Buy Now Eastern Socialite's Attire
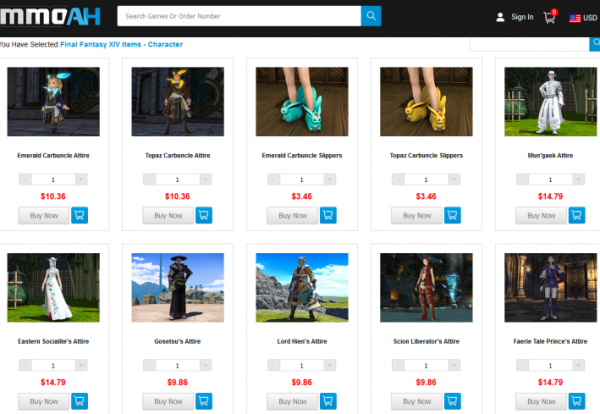 (44, 401)
